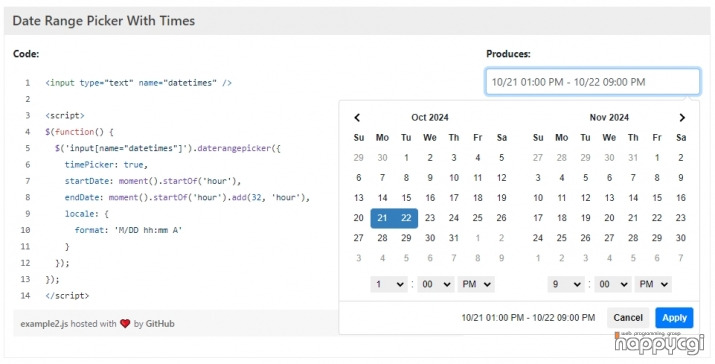Pick greyed-out October 31 in Nov calendar

coord(633,158)
